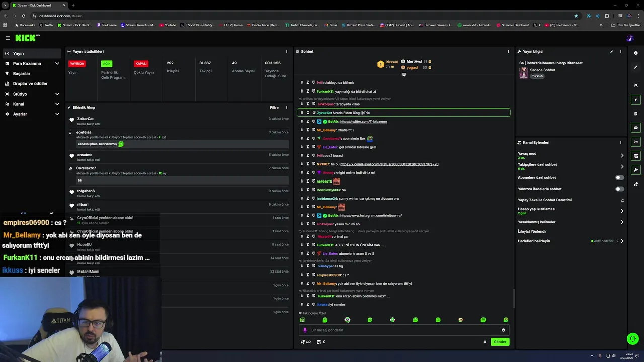This screenshot has height=362, width=644.
Task: Open the Etkinlik Akışı three-dot options
Action: coord(287,107)
